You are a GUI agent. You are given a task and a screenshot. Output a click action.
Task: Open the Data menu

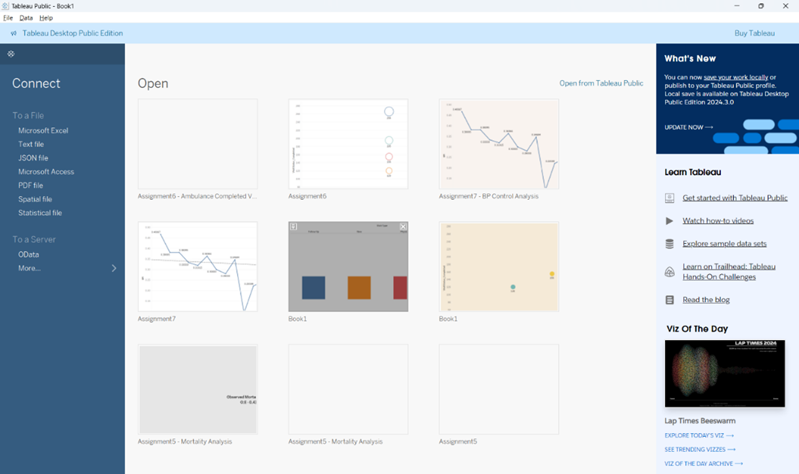tap(26, 18)
